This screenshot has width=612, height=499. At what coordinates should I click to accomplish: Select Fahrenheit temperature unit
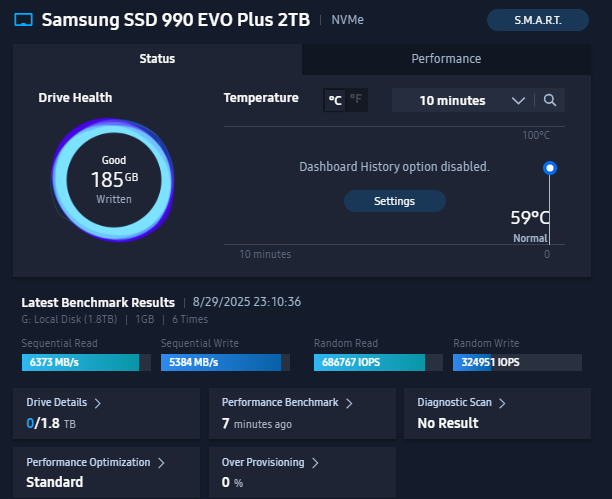[x=356, y=99]
